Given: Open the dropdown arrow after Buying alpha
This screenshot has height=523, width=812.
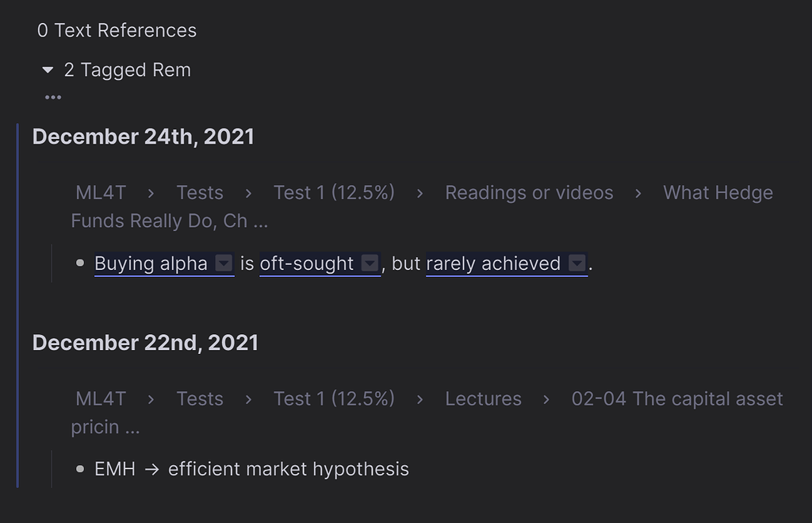Looking at the screenshot, I should point(223,262).
